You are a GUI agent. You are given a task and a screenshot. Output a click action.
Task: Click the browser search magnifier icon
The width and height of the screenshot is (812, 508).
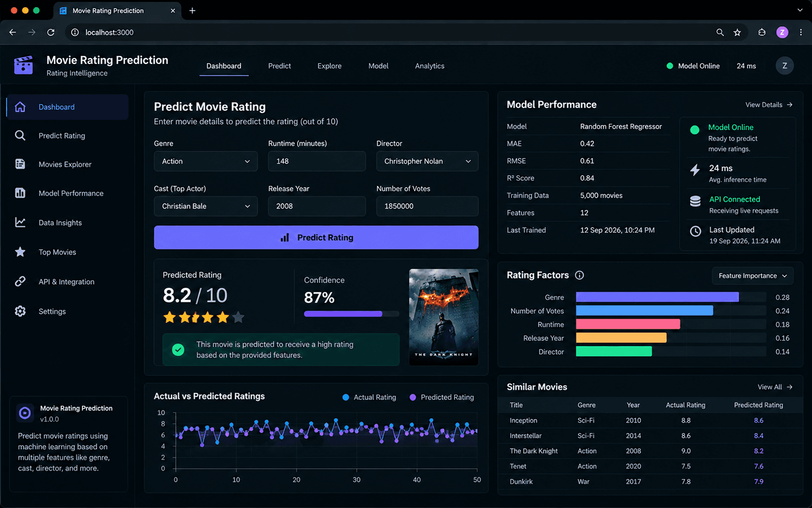click(x=720, y=32)
